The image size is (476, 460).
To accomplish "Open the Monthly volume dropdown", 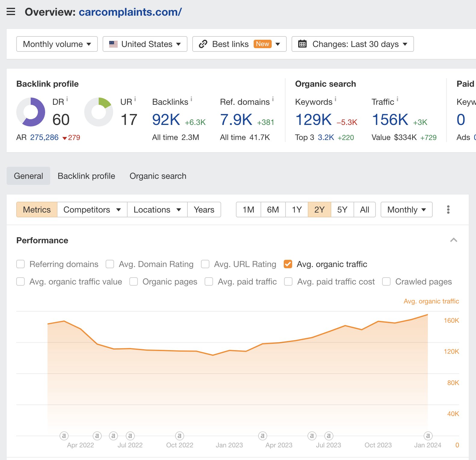I will click(x=57, y=44).
